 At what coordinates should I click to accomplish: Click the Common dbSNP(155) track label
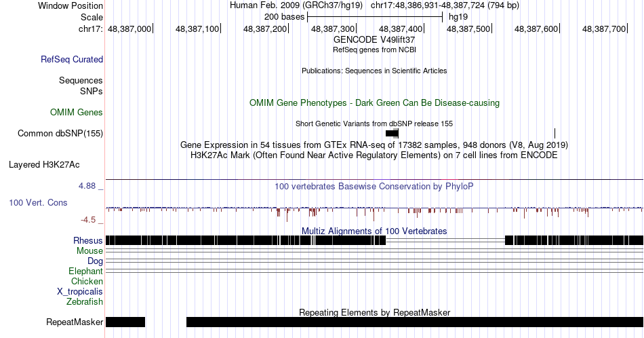(x=60, y=133)
